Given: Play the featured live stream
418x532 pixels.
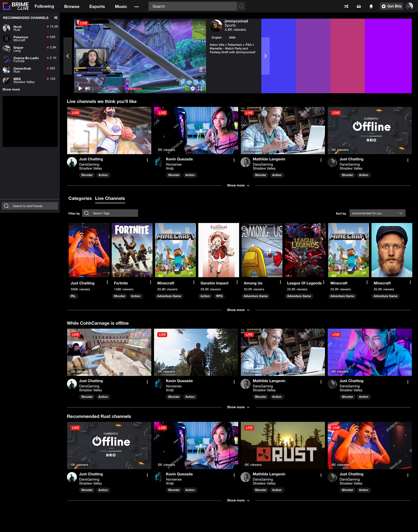Looking at the screenshot, I should [x=80, y=88].
